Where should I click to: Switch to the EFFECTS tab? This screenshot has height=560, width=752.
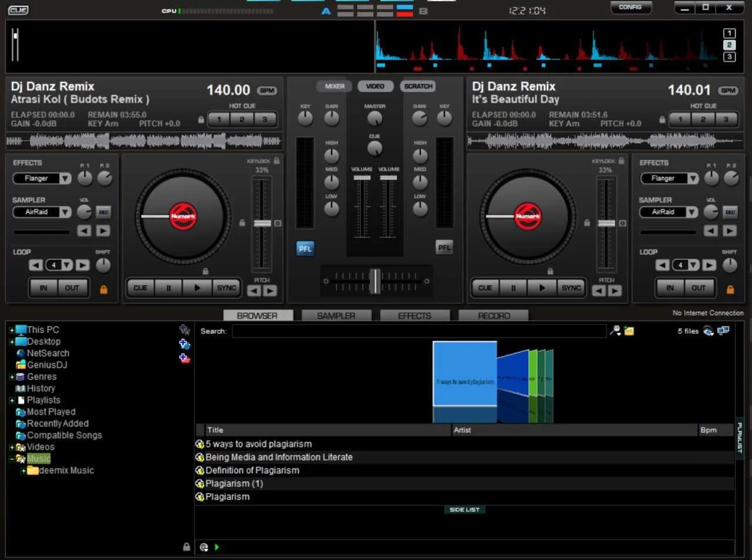click(415, 316)
